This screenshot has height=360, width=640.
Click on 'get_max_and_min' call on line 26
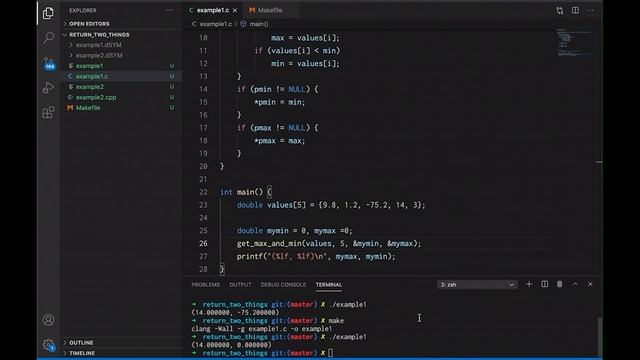(269, 244)
